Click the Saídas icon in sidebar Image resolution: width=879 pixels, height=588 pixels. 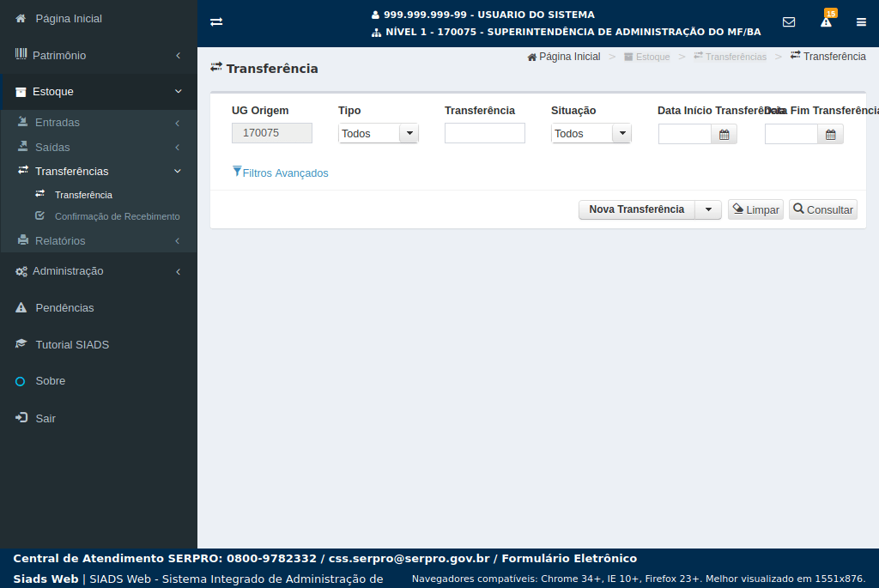click(23, 146)
